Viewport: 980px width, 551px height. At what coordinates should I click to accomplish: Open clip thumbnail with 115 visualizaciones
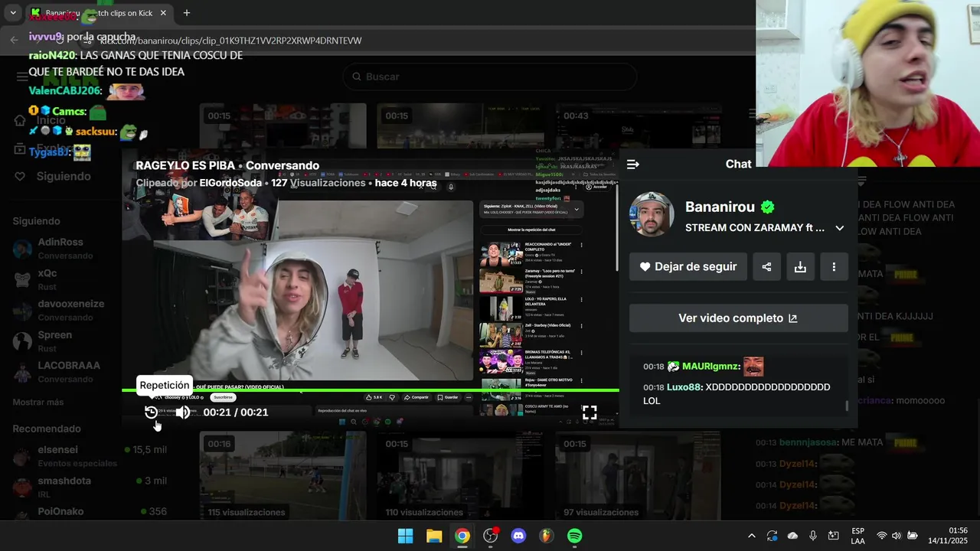pos(283,476)
